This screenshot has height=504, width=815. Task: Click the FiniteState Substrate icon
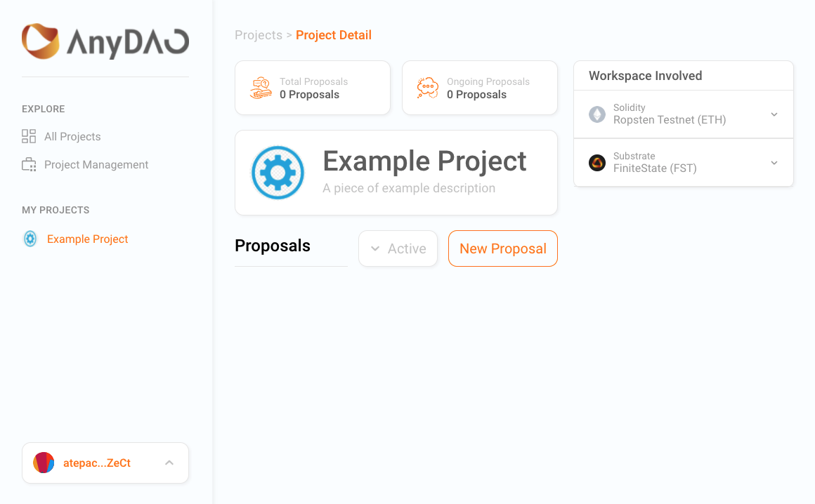(x=597, y=163)
